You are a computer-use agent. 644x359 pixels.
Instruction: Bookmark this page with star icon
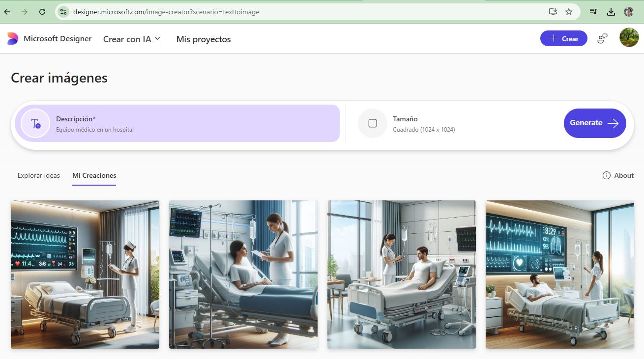point(569,12)
